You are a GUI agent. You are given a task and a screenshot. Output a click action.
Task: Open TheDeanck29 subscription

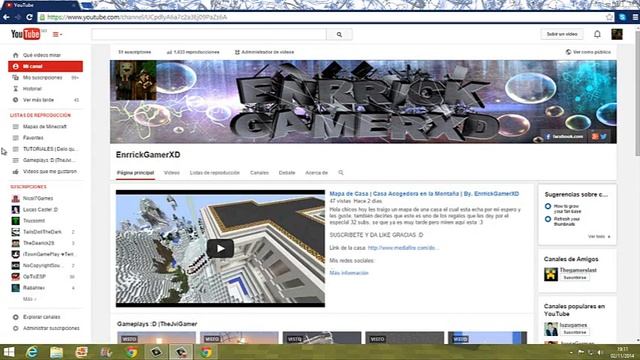38,243
